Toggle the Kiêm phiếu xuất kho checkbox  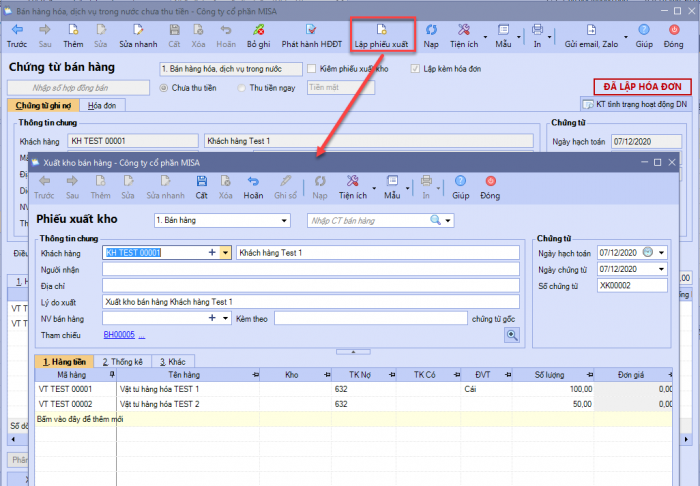click(x=312, y=69)
